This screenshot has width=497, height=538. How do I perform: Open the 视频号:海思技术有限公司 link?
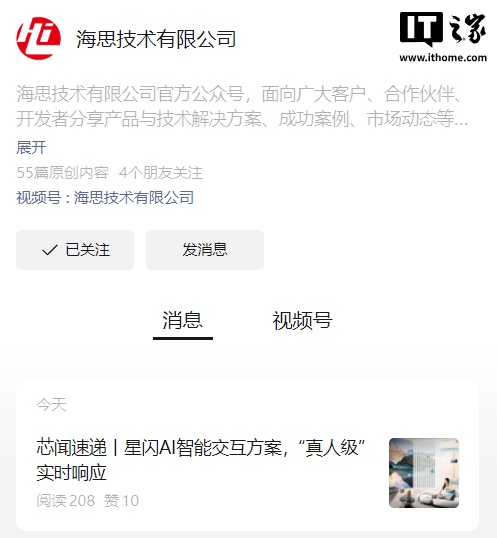(105, 198)
